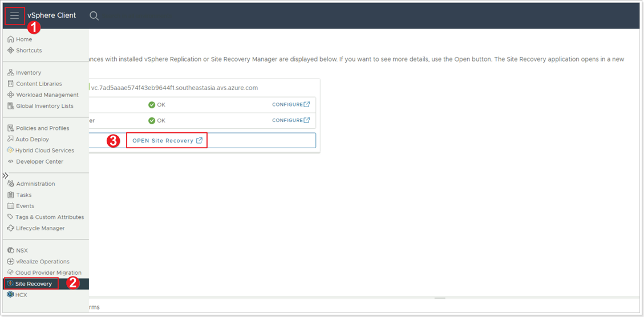Screen dimensions: 644x317
Task: Click the NSX globe icon
Action: point(11,250)
